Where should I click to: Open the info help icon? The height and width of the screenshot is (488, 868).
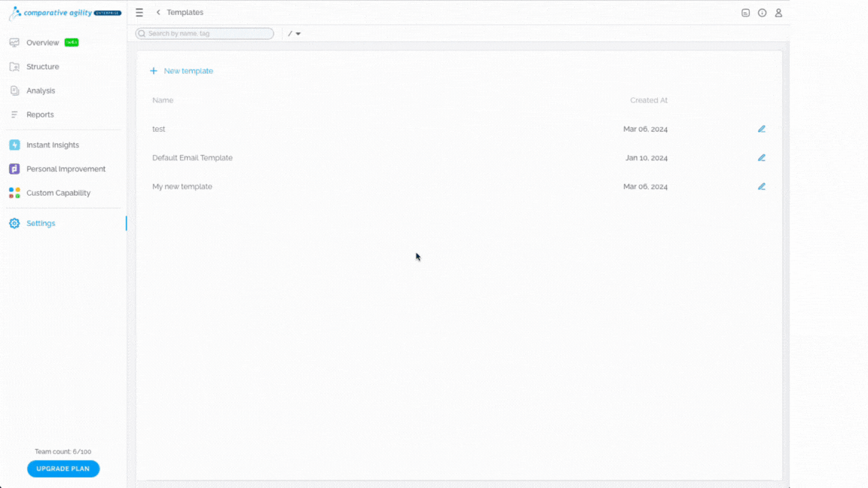tap(763, 13)
